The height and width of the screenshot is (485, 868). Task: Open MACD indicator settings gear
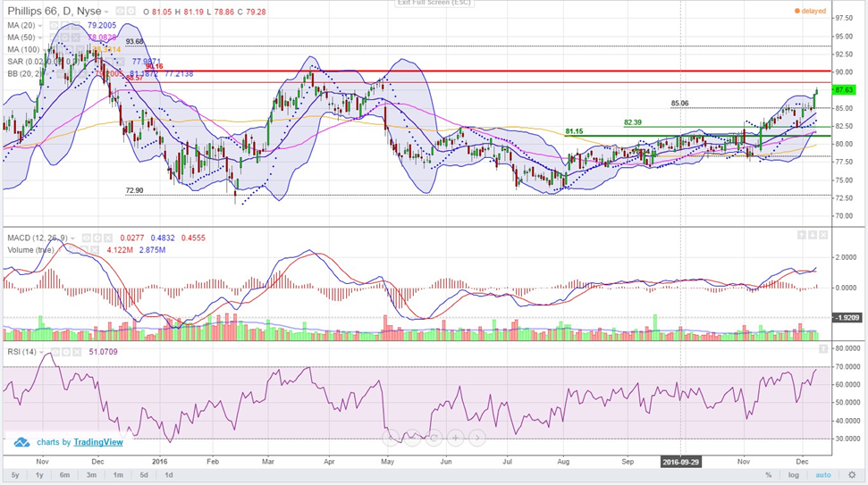pos(97,238)
